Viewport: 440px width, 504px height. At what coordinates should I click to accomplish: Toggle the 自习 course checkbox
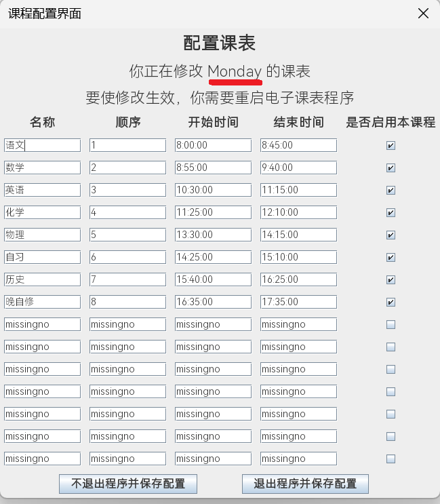click(391, 258)
